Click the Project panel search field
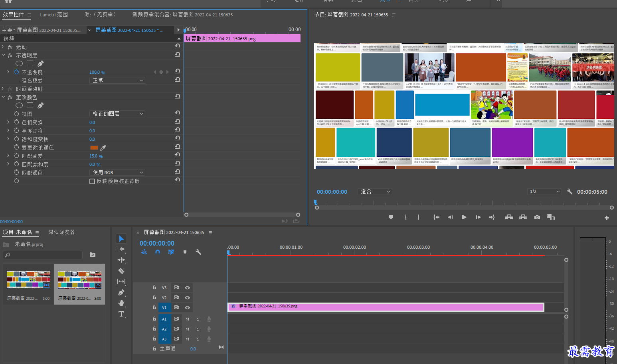The width and height of the screenshot is (617, 364). (x=43, y=255)
